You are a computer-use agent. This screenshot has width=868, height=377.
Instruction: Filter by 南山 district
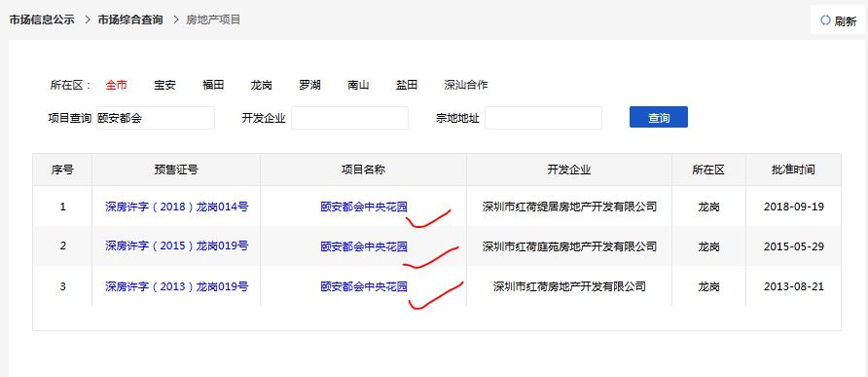pyautogui.click(x=358, y=85)
